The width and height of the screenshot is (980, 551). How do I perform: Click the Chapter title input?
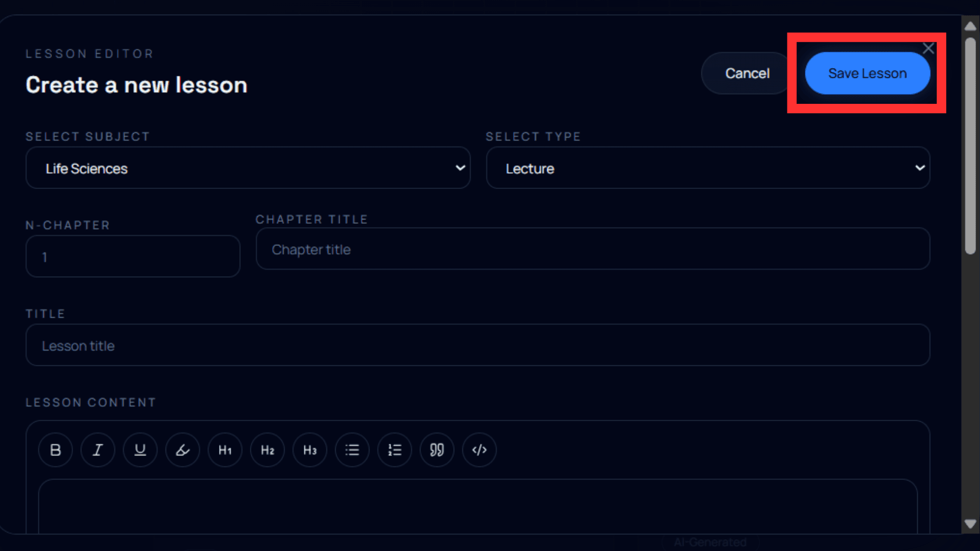[x=593, y=249]
